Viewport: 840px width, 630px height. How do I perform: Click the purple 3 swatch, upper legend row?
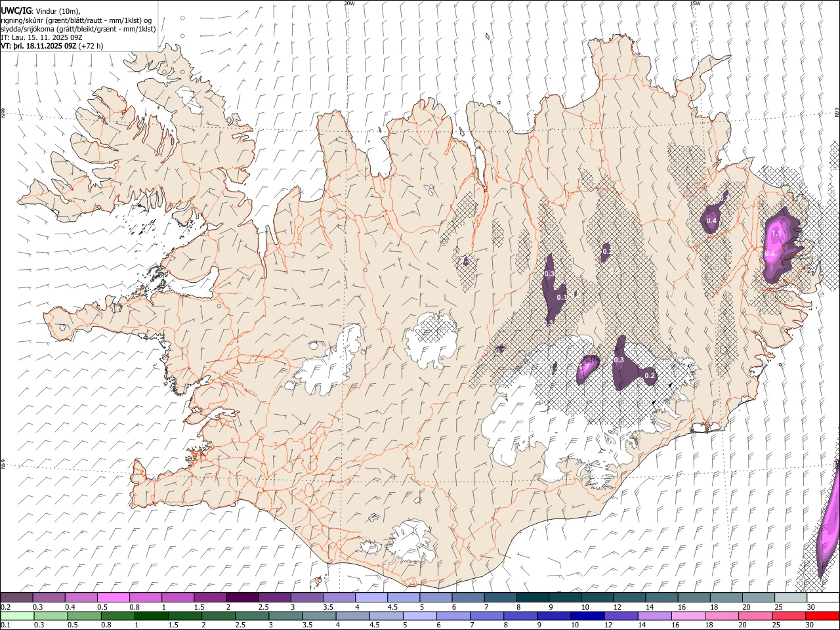pyautogui.click(x=306, y=597)
